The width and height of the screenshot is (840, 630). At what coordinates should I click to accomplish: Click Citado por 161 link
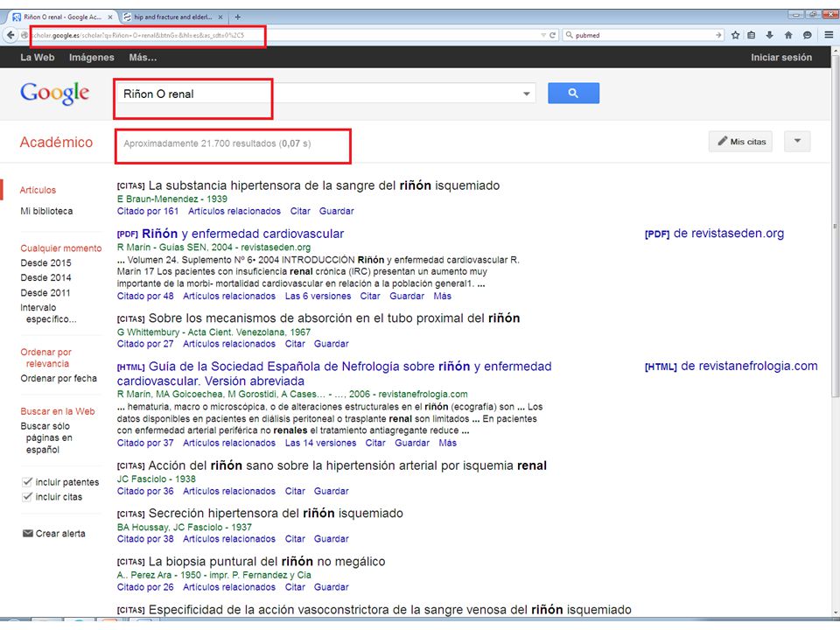148,211
